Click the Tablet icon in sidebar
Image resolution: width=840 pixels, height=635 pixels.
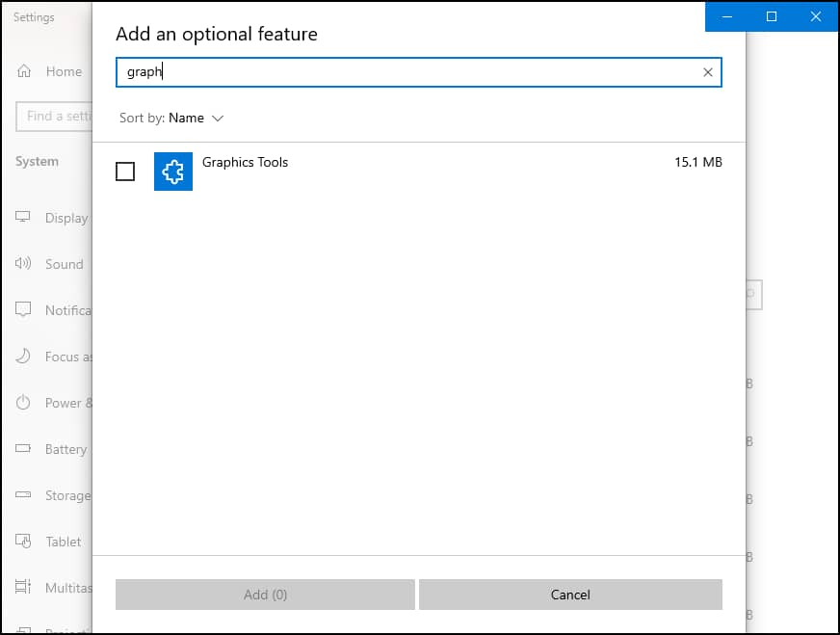pos(23,541)
